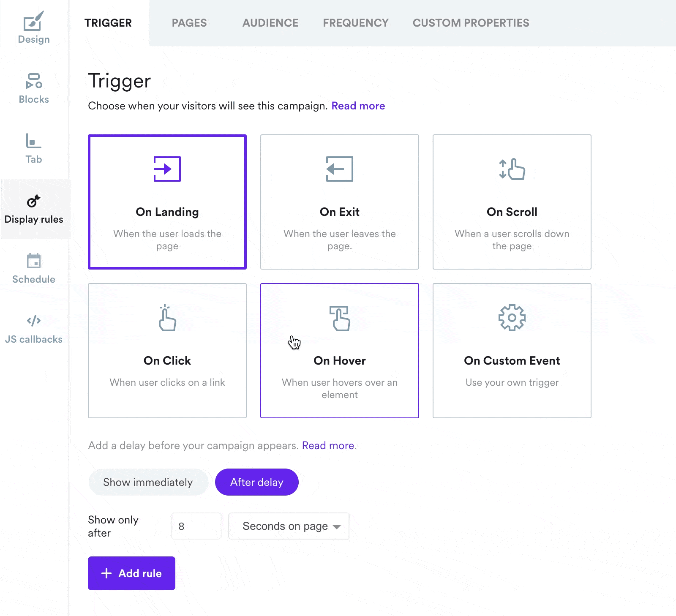The width and height of the screenshot is (676, 616).
Task: Select the On Scroll card title
Action: [x=512, y=212]
